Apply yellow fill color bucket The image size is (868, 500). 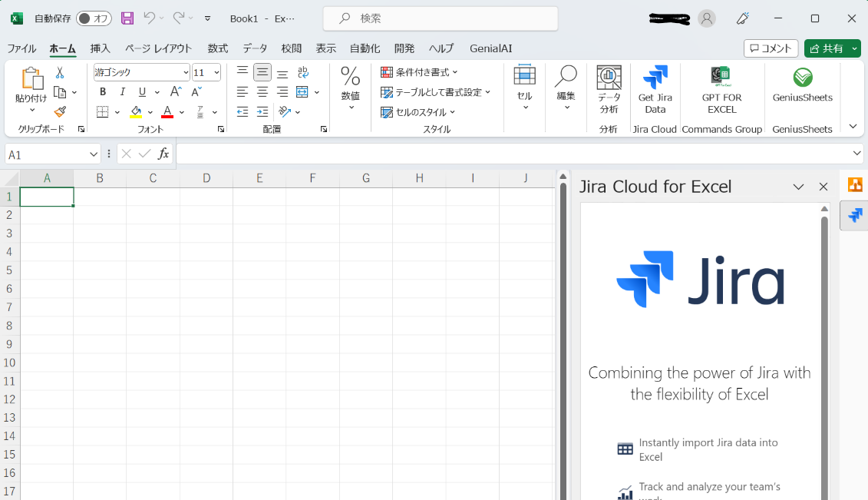click(136, 112)
